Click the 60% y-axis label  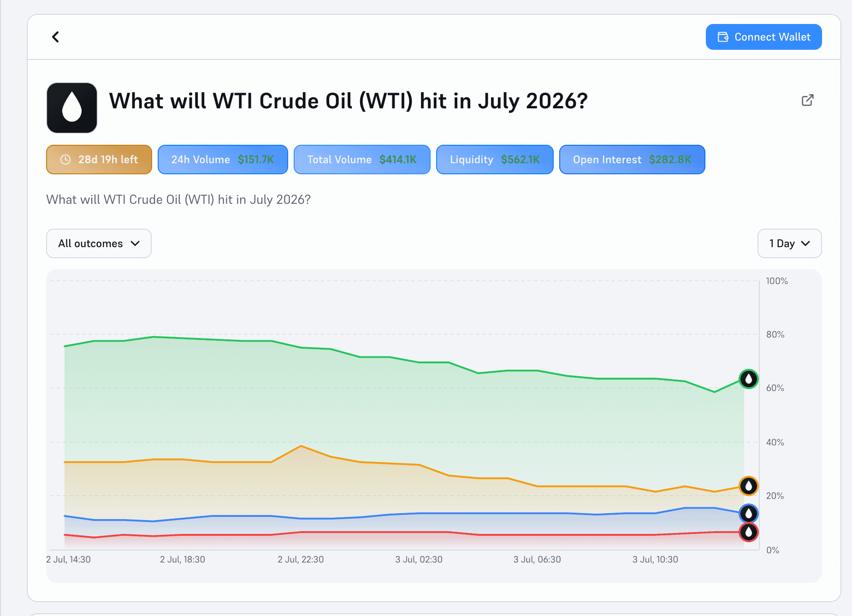[x=775, y=388]
